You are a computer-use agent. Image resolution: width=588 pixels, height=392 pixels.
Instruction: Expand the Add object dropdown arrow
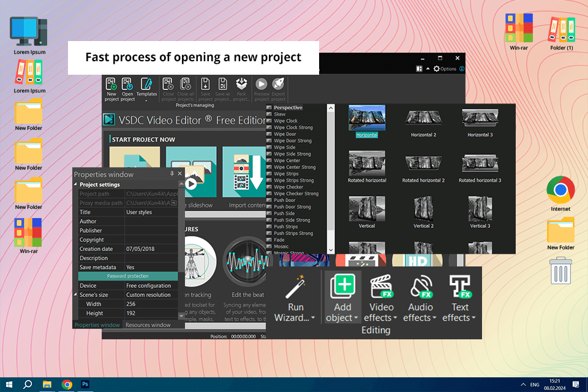coord(356,318)
